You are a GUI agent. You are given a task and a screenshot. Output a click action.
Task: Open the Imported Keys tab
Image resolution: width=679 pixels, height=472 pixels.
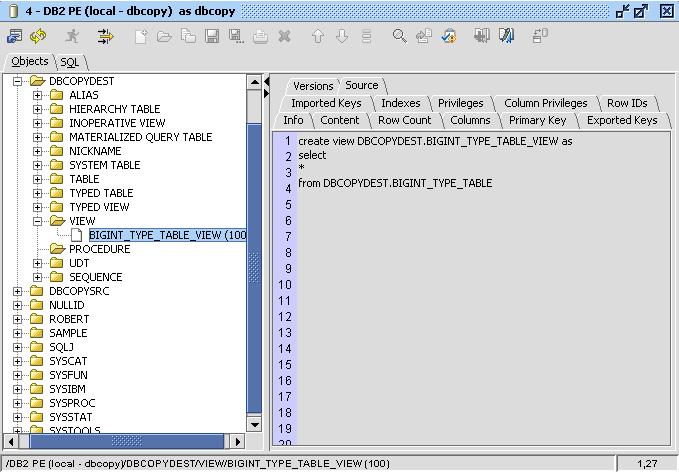[326, 103]
